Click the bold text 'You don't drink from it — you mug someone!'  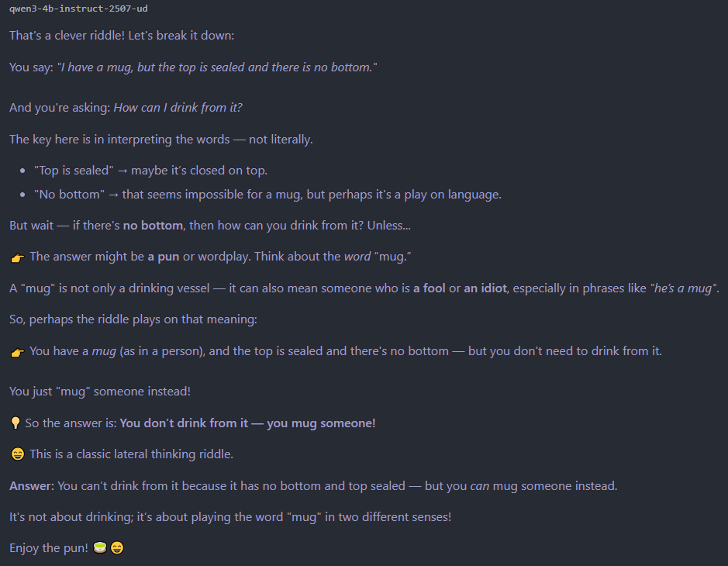coord(247,423)
